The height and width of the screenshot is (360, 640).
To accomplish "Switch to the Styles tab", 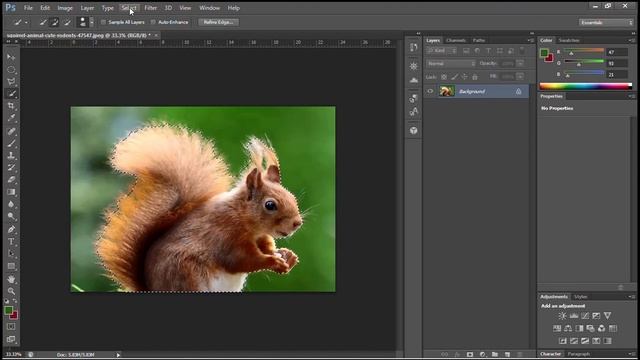I will tap(580, 297).
